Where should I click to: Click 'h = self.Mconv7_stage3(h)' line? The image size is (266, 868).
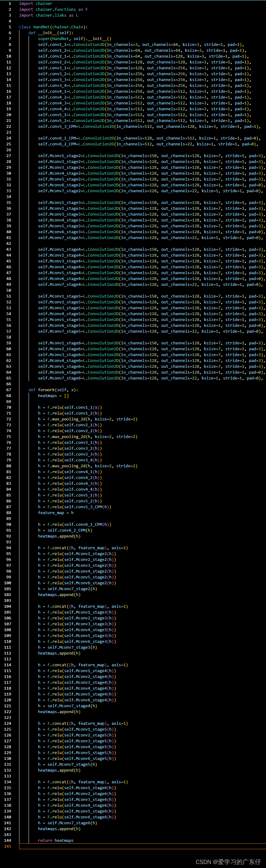click(67, 647)
